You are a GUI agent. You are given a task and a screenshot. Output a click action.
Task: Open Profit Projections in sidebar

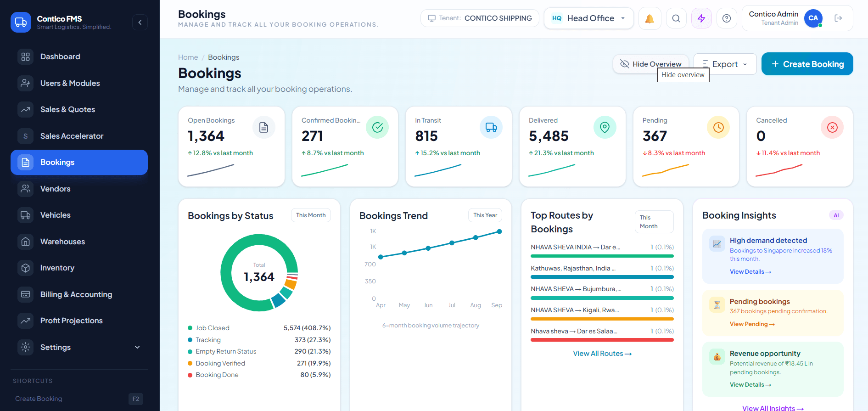[79, 321]
